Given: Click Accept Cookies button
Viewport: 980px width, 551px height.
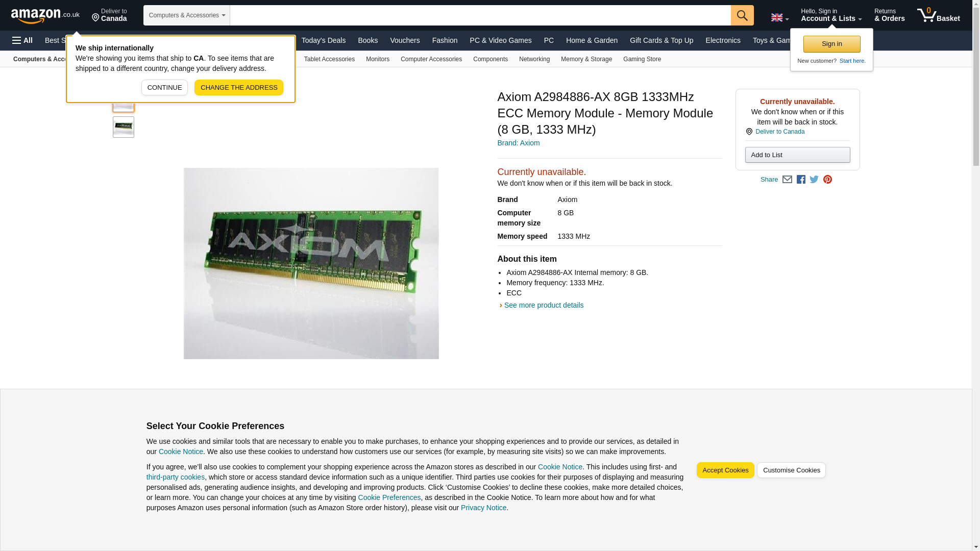Looking at the screenshot, I should coord(725,470).
